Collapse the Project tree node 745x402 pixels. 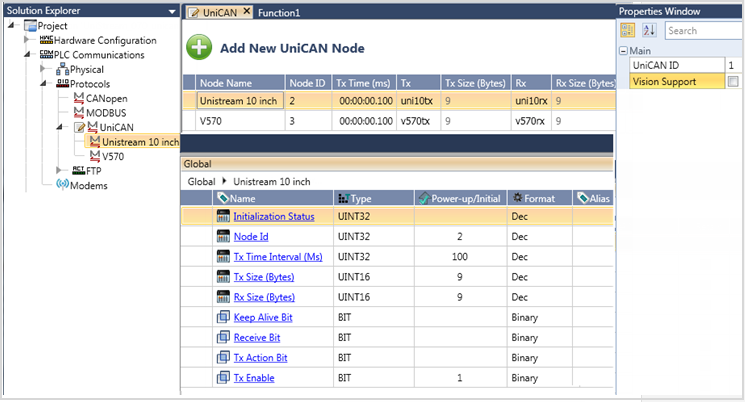12,26
